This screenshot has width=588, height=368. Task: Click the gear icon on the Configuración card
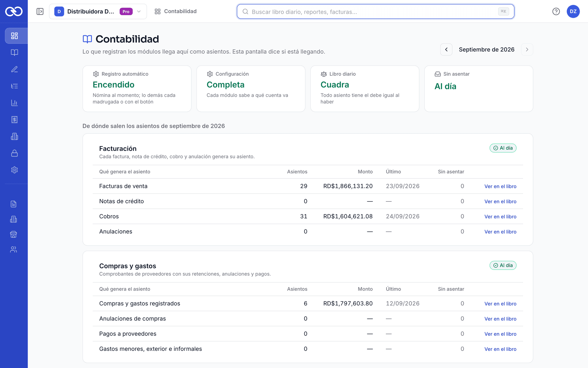click(210, 74)
